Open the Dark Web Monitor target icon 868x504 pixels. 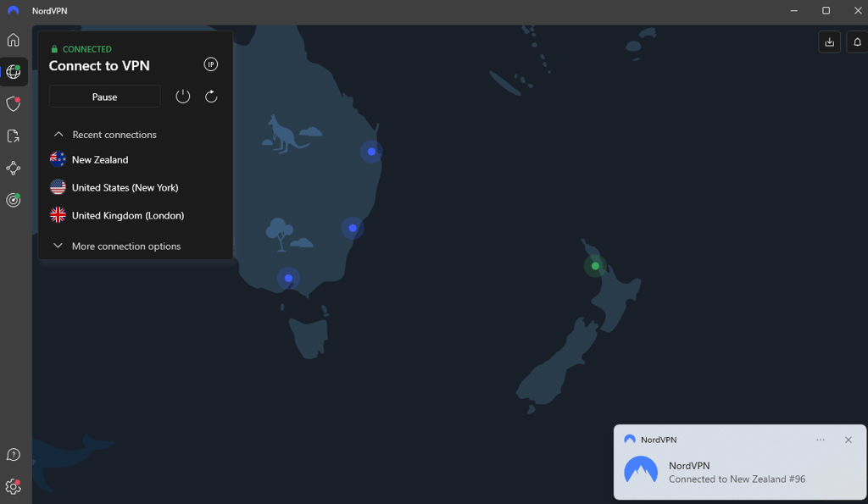click(x=14, y=200)
